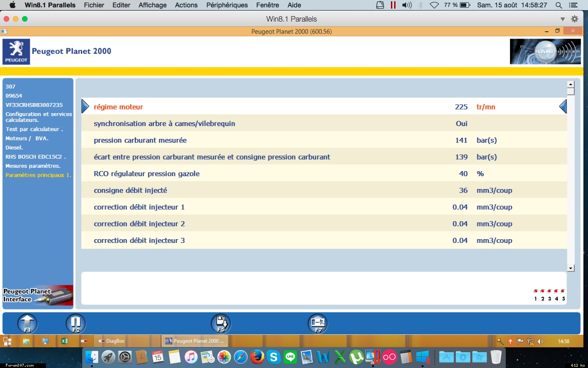588x368 pixels.
Task: Select the pression carburant mesurée row
Action: pos(324,140)
